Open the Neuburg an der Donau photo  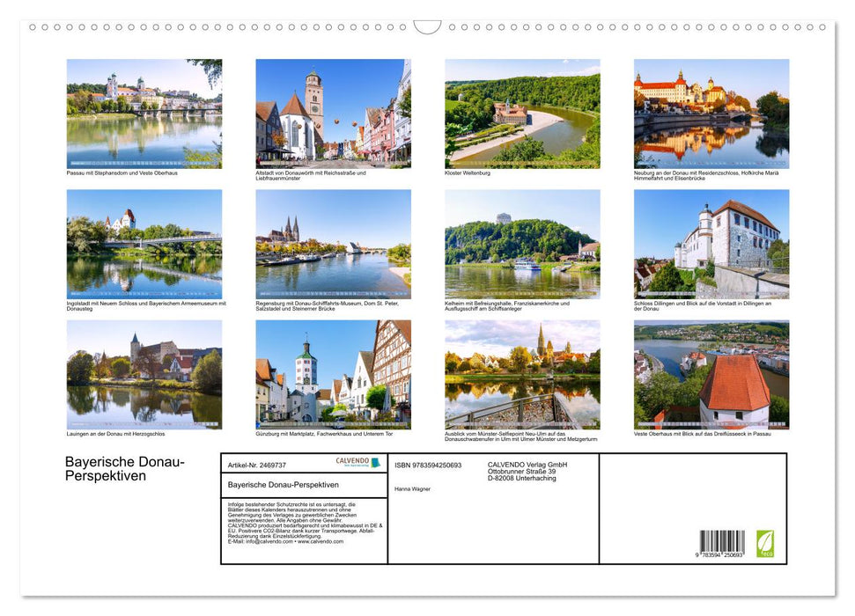(711, 114)
